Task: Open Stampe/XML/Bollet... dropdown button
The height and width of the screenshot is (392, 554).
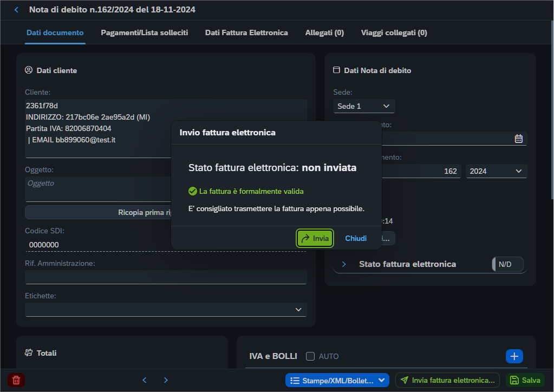Action: tap(337, 380)
